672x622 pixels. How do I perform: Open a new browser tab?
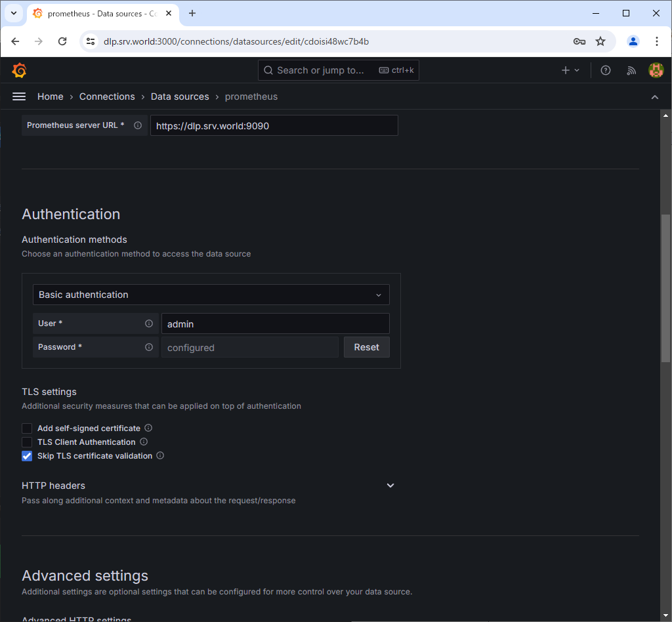192,13
